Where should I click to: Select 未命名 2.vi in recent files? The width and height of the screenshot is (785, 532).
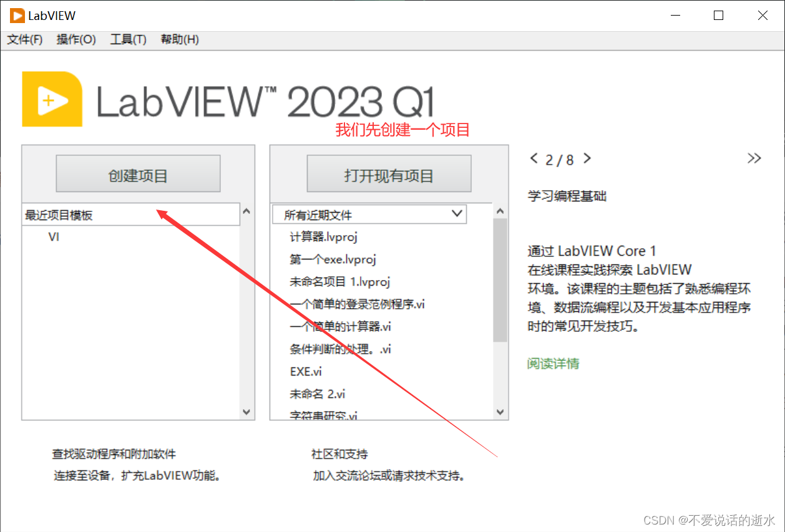(317, 394)
